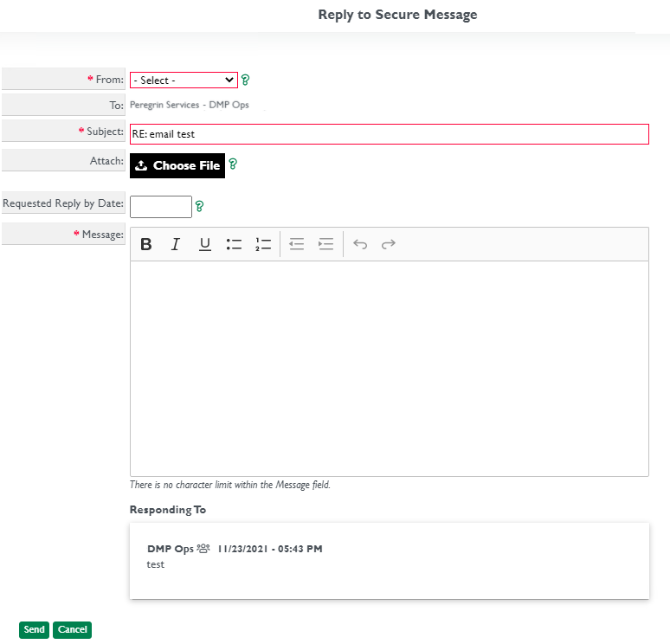The width and height of the screenshot is (670, 644).
Task: Open help icon next to From field
Action: pyautogui.click(x=245, y=80)
